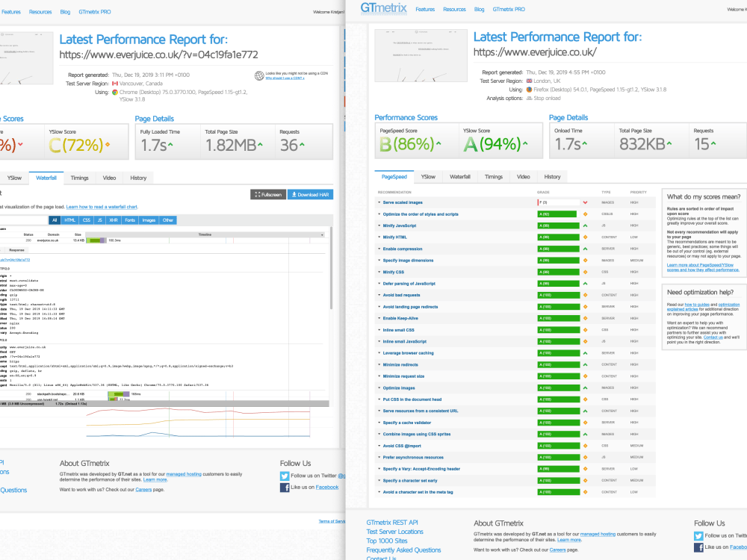Toggle the Other waterfall filter
Viewport: 747px width, 560px height.
pos(167,220)
